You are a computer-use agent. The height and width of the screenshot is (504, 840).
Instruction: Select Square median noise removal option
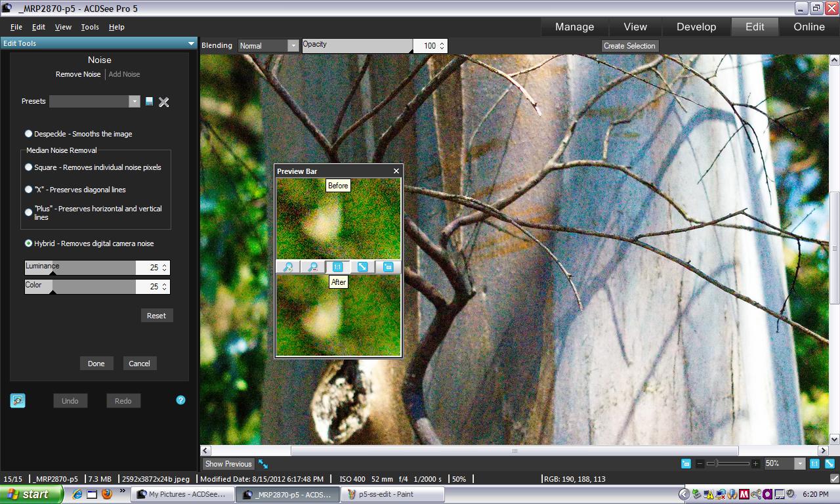pos(29,167)
